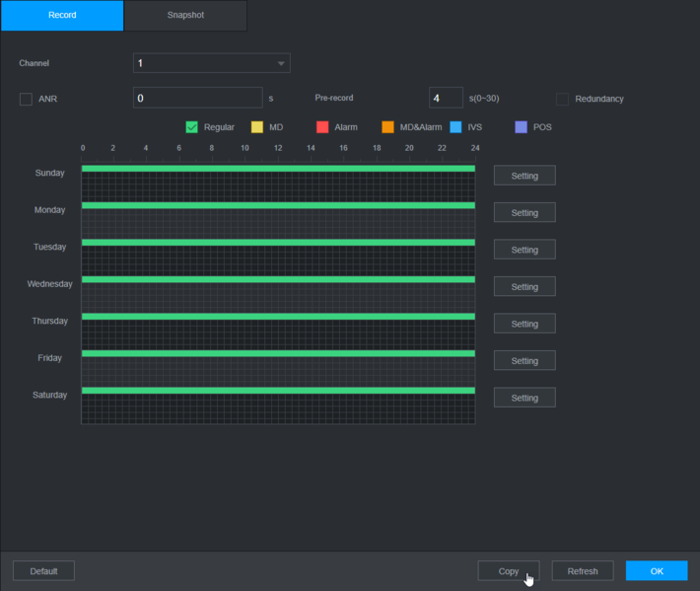Viewport: 700px width, 591px height.
Task: Open Setting for Friday
Action: click(x=525, y=360)
